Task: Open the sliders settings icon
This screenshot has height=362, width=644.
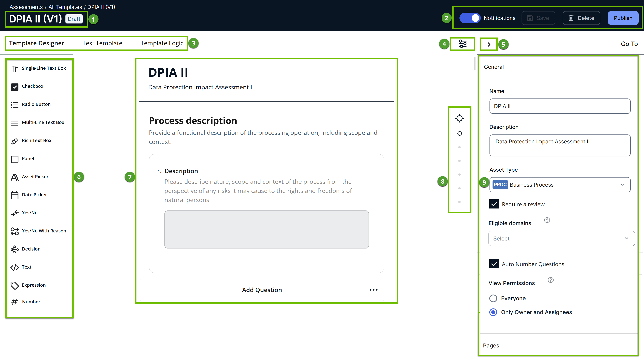Action: click(x=462, y=44)
